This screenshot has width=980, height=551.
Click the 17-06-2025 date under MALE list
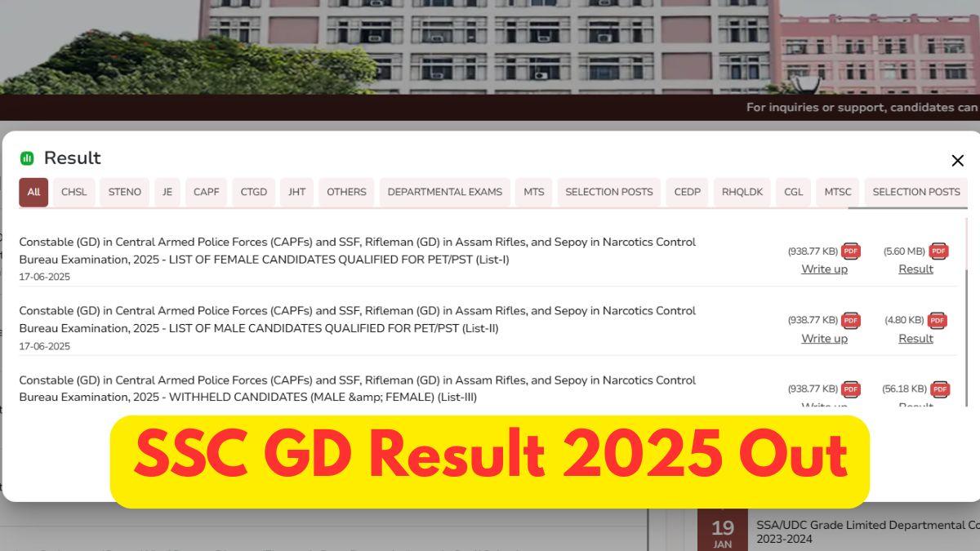point(45,346)
